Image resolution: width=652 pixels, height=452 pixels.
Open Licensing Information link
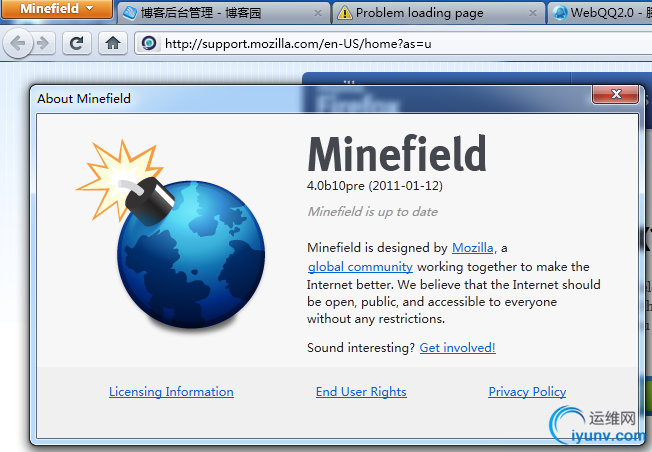coord(171,392)
